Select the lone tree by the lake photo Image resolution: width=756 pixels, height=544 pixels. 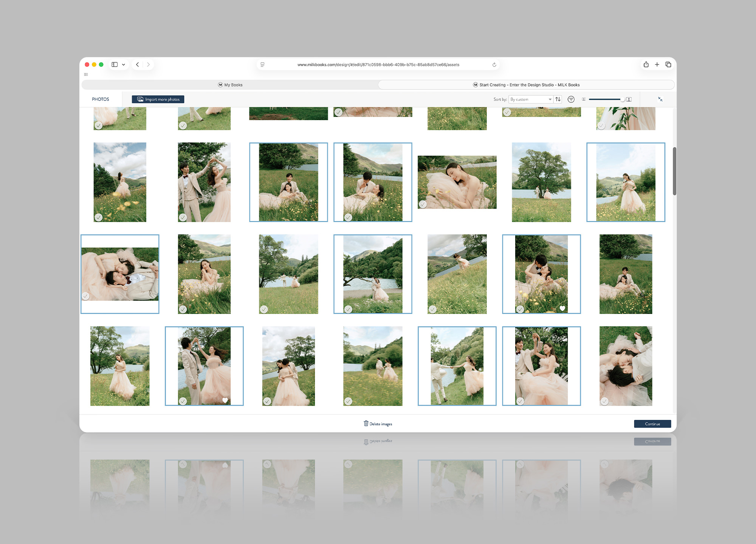(x=541, y=182)
